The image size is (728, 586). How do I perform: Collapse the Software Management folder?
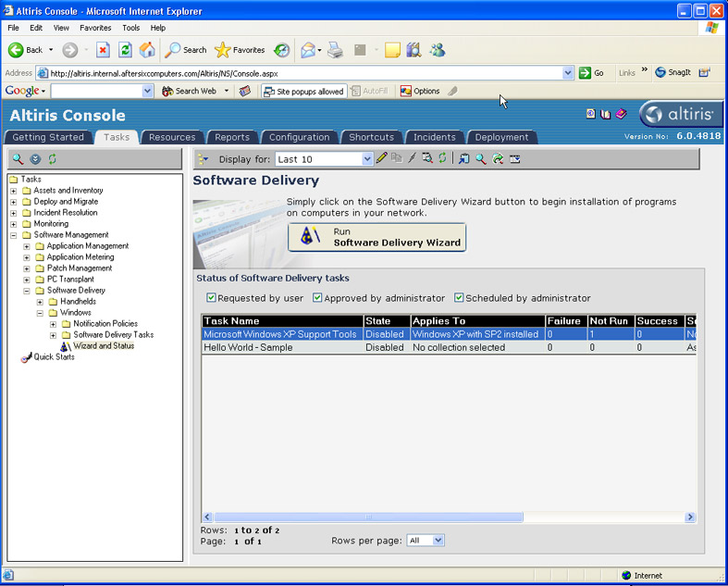[14, 235]
